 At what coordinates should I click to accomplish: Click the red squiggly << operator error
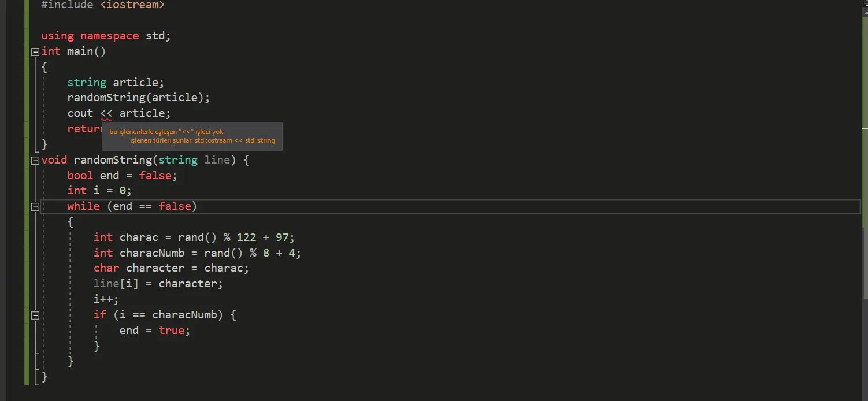[x=106, y=114]
